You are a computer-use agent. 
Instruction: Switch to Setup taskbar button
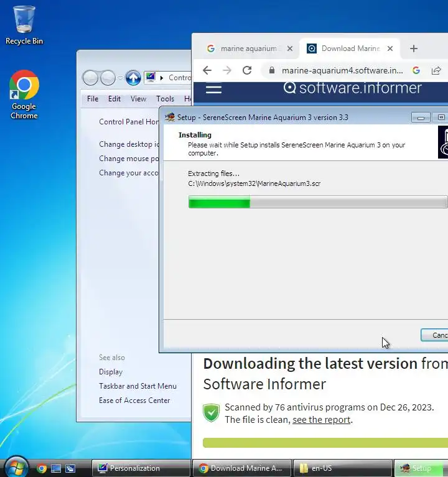(x=421, y=468)
